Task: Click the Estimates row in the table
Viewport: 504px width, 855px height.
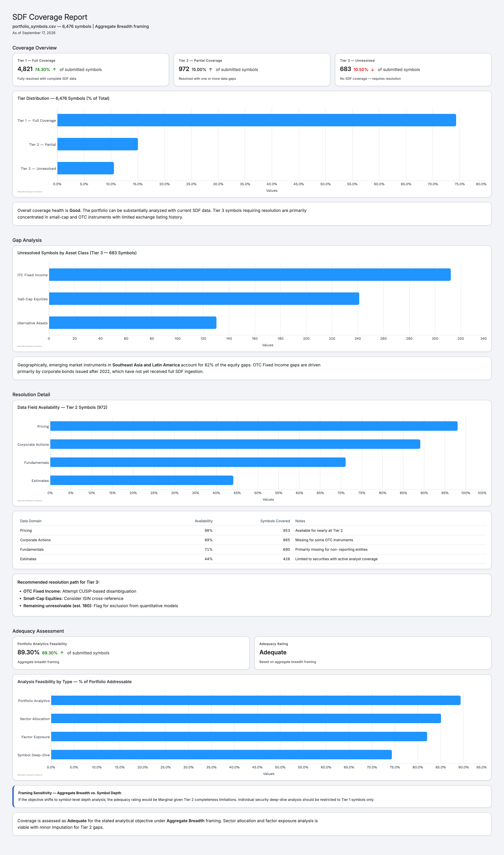Action: tap(252, 559)
